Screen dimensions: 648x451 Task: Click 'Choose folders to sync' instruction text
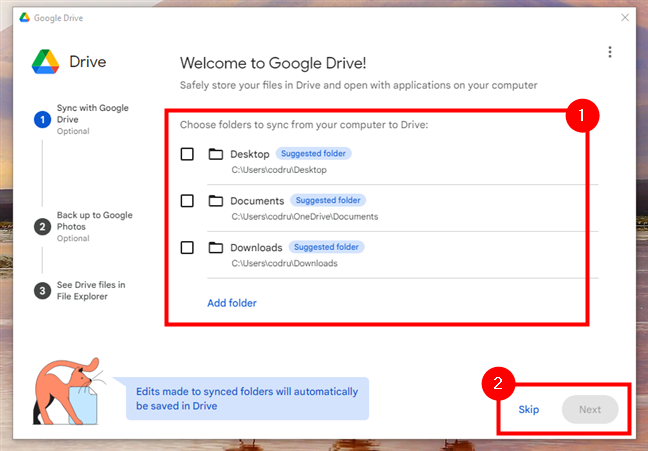(x=304, y=125)
